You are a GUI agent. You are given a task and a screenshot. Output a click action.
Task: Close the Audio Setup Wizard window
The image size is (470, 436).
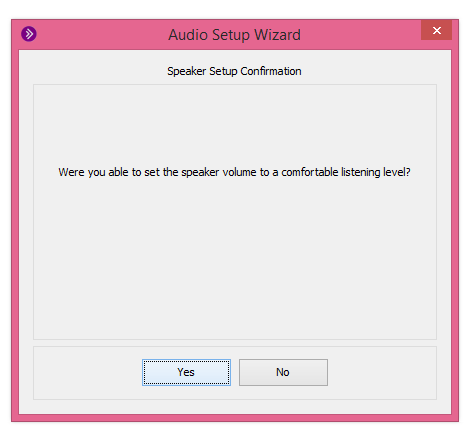436,30
